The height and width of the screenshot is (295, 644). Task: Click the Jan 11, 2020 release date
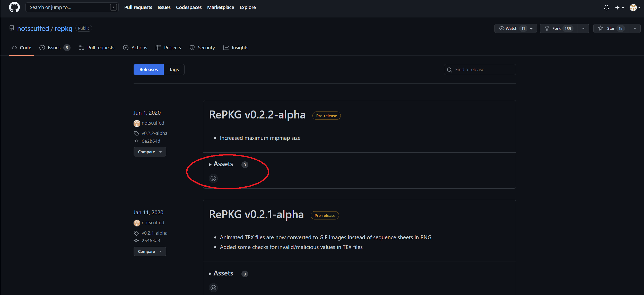click(x=148, y=212)
